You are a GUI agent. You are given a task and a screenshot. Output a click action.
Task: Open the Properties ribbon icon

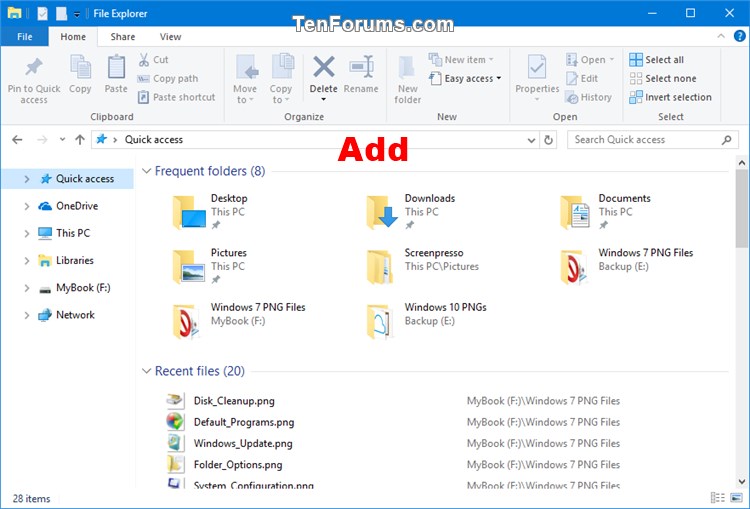tap(537, 67)
